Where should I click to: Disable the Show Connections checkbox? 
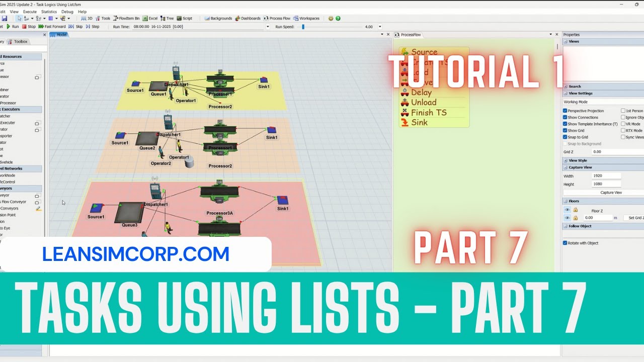(x=565, y=117)
